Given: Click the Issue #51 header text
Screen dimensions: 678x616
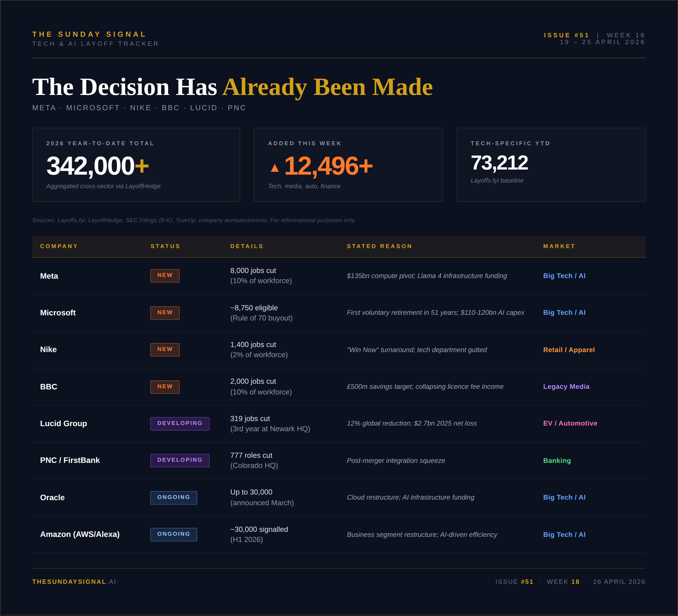Looking at the screenshot, I should click(566, 35).
